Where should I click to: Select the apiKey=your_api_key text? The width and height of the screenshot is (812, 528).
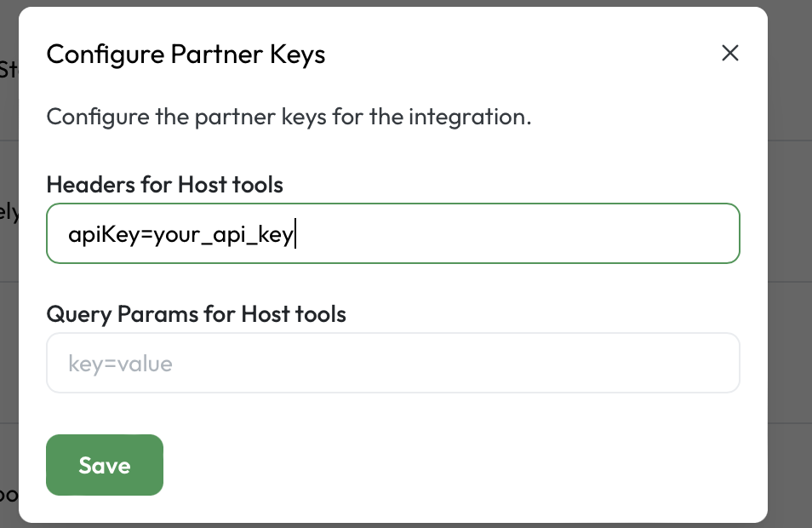(x=180, y=233)
